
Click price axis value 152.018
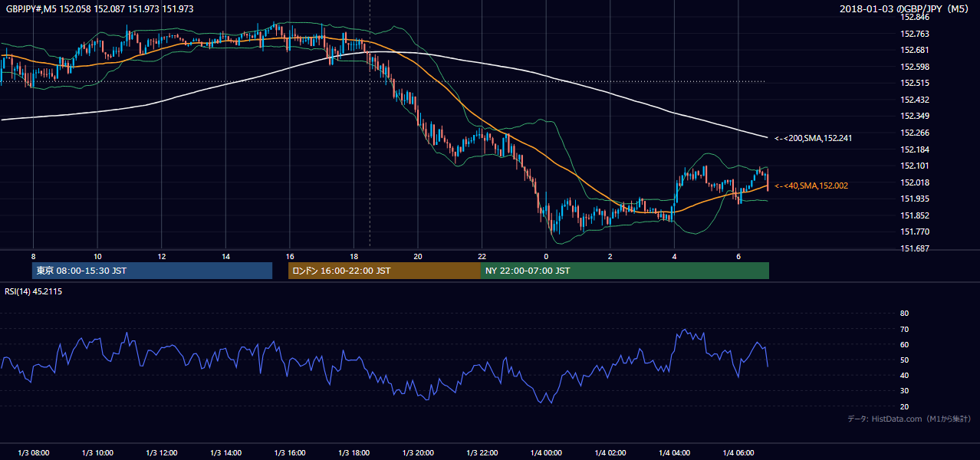coord(915,182)
